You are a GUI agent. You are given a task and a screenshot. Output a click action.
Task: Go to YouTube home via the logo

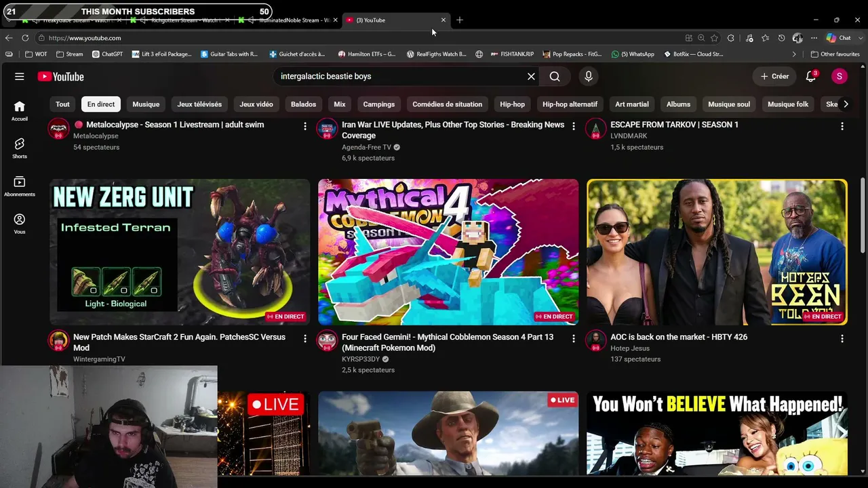click(x=61, y=77)
